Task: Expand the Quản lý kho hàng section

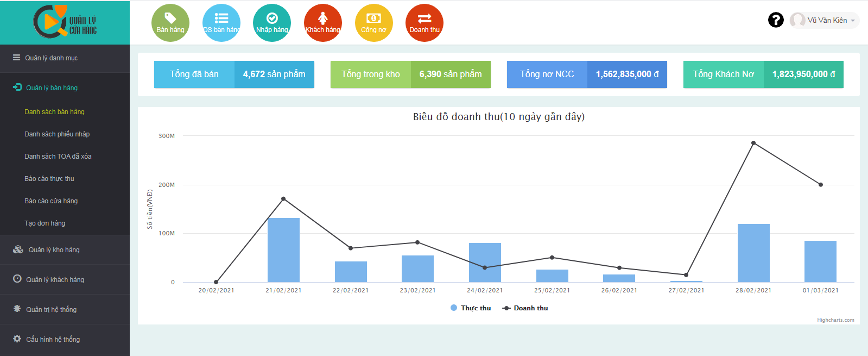Action: point(54,250)
